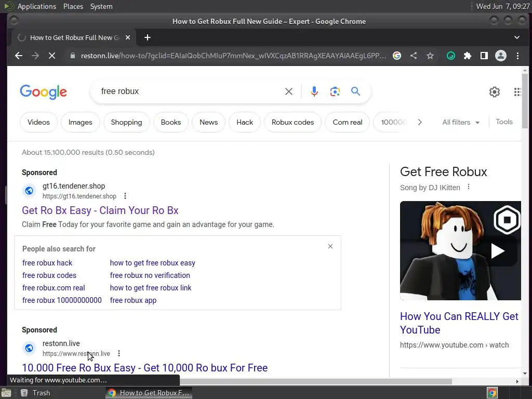
Task: Click the Chrome tray icon in bottom panel
Action: 493,393
